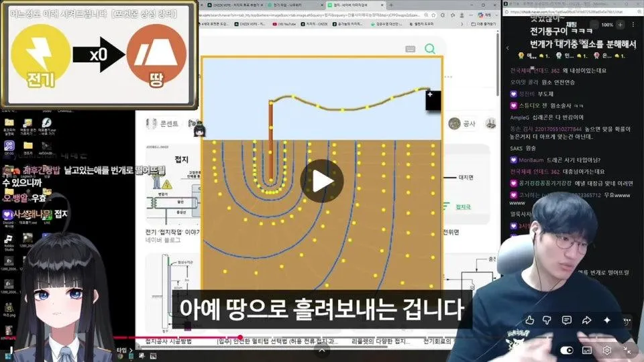Select the '접지 : 네이버 이미지검색' tab
Image resolution: width=644 pixels, height=362 pixels.
coord(356,5)
